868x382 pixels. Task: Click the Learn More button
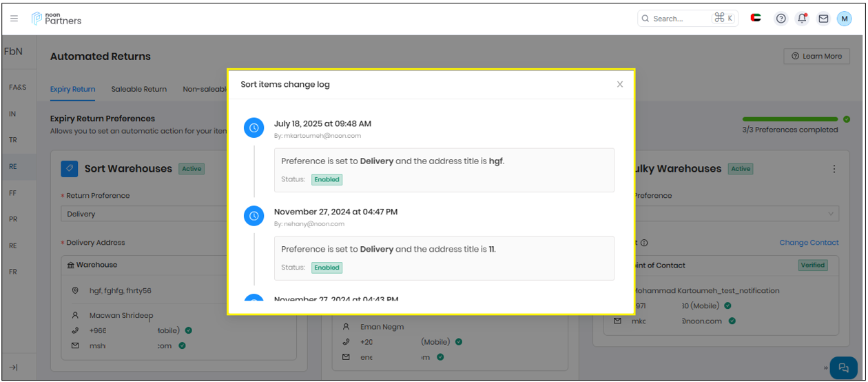(816, 56)
